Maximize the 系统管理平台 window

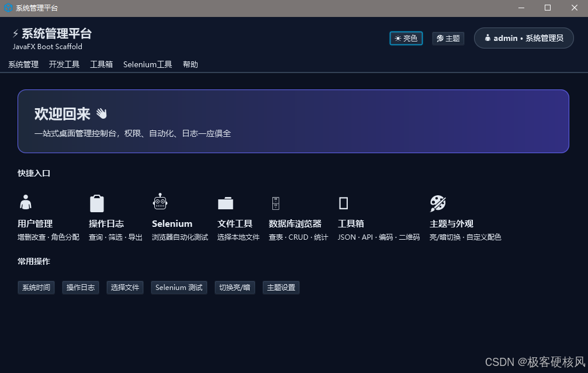(548, 8)
